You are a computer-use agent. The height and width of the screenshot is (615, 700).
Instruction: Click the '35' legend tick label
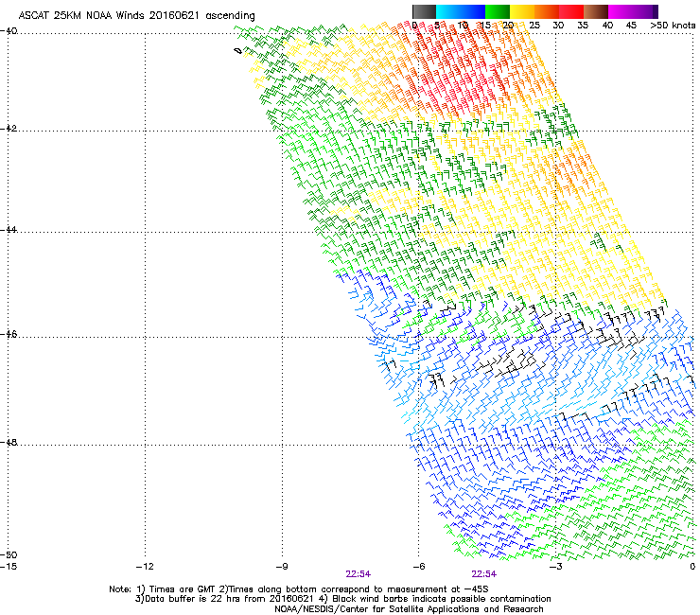(x=583, y=26)
